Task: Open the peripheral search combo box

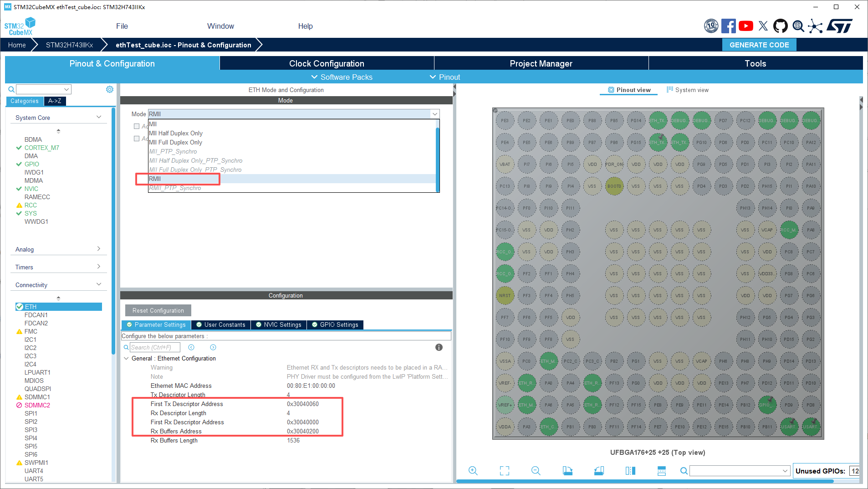Action: tap(44, 89)
